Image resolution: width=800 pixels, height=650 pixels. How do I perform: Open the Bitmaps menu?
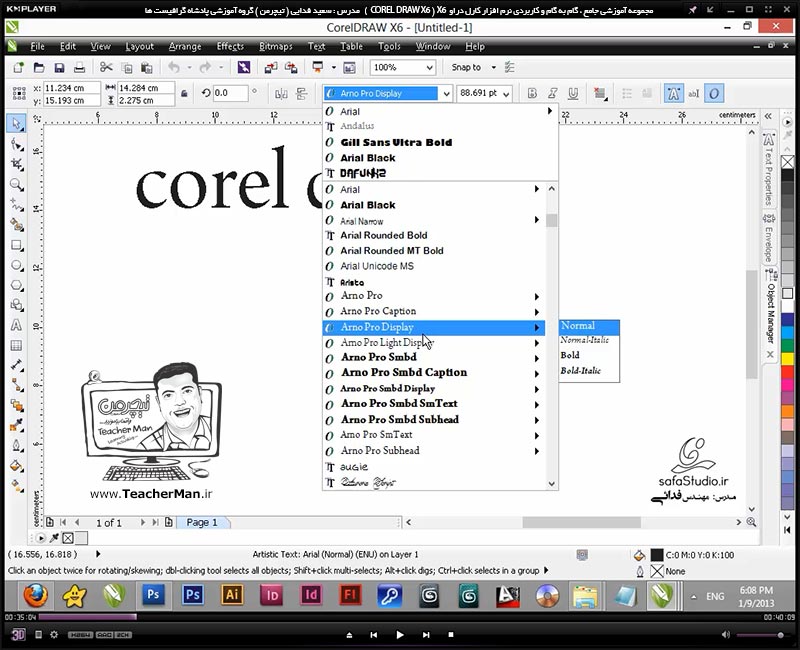click(276, 46)
